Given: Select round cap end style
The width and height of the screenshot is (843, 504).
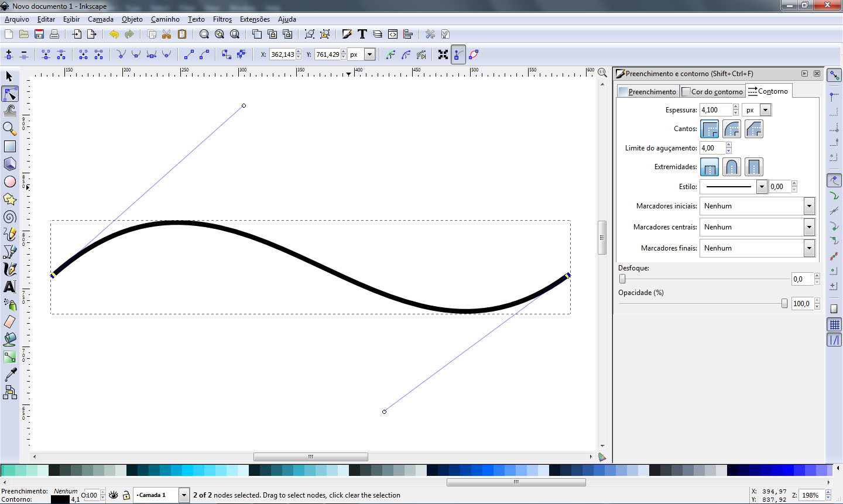Looking at the screenshot, I should tap(732, 167).
